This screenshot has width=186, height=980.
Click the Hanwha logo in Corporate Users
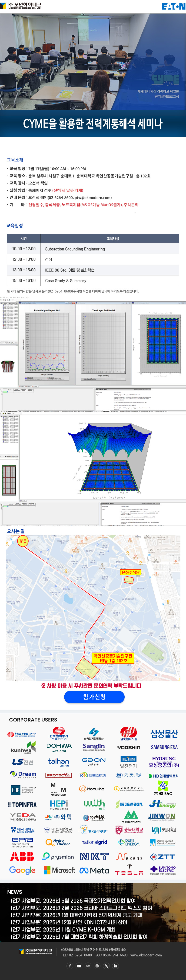92,789
